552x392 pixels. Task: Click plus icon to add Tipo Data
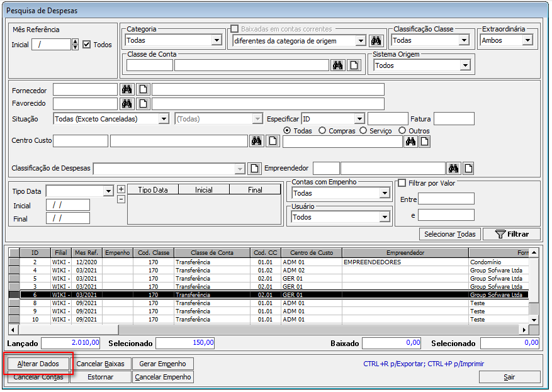[121, 189]
